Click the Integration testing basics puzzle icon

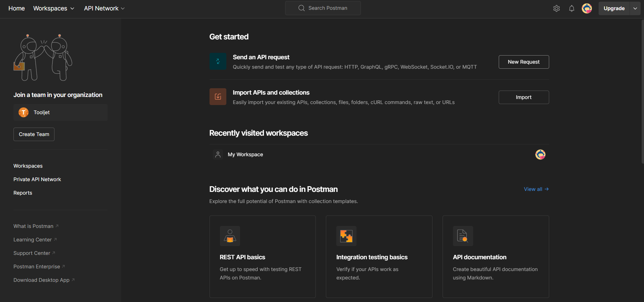click(x=346, y=236)
